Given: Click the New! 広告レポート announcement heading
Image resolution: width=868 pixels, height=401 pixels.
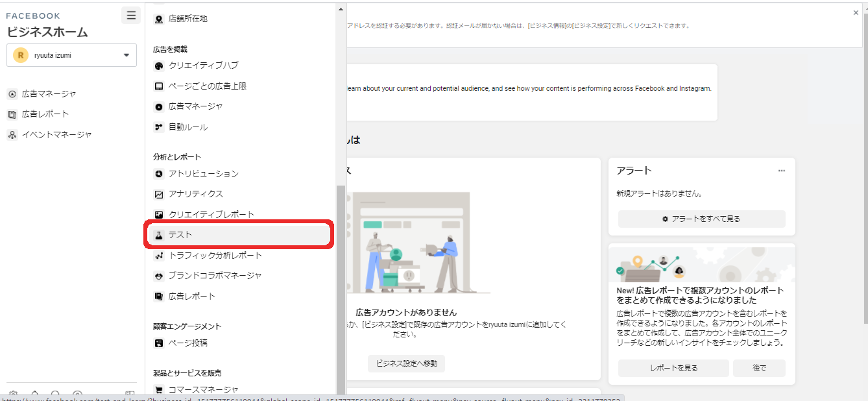Looking at the screenshot, I should click(x=700, y=295).
